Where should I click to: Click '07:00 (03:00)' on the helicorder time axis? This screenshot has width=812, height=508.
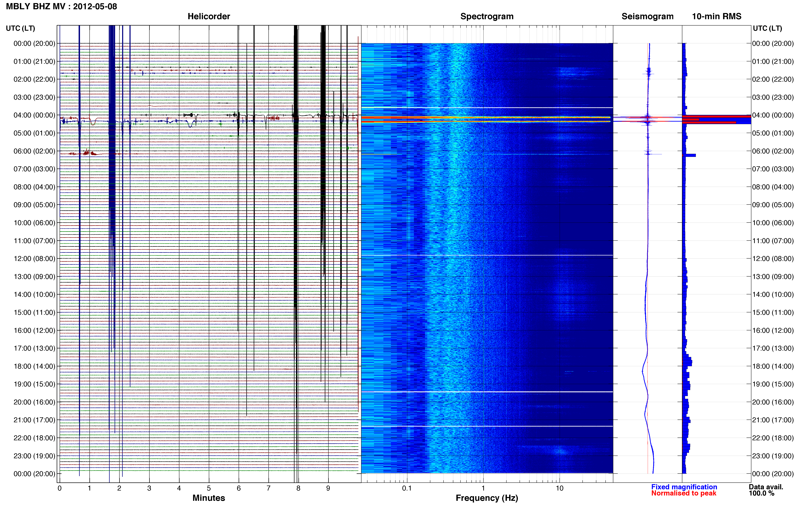click(x=34, y=169)
